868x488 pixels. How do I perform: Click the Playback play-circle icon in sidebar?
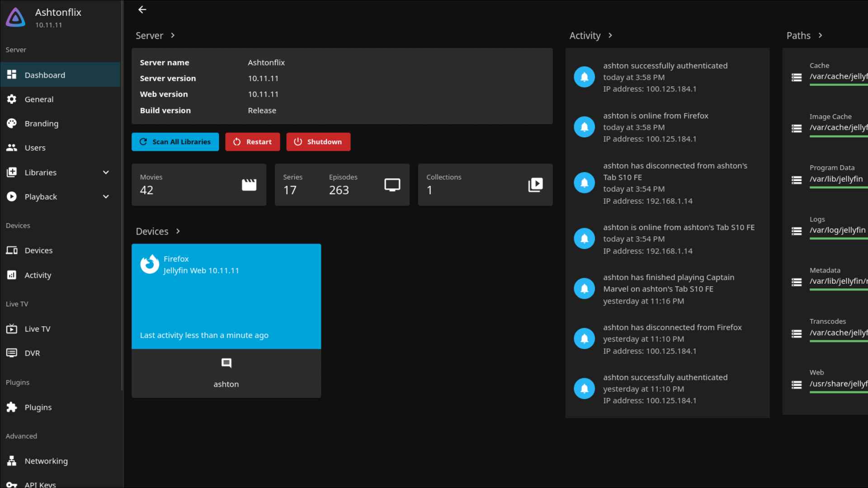click(12, 197)
